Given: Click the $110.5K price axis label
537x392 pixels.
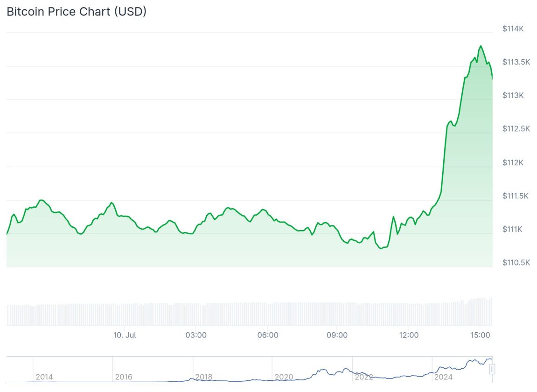Looking at the screenshot, I should pyautogui.click(x=516, y=262).
